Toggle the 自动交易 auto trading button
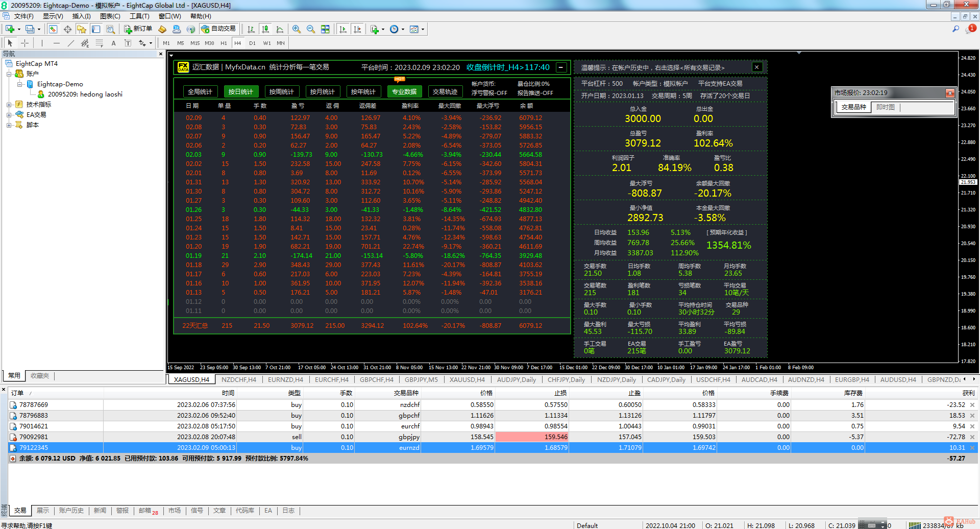The image size is (980, 529). point(218,29)
